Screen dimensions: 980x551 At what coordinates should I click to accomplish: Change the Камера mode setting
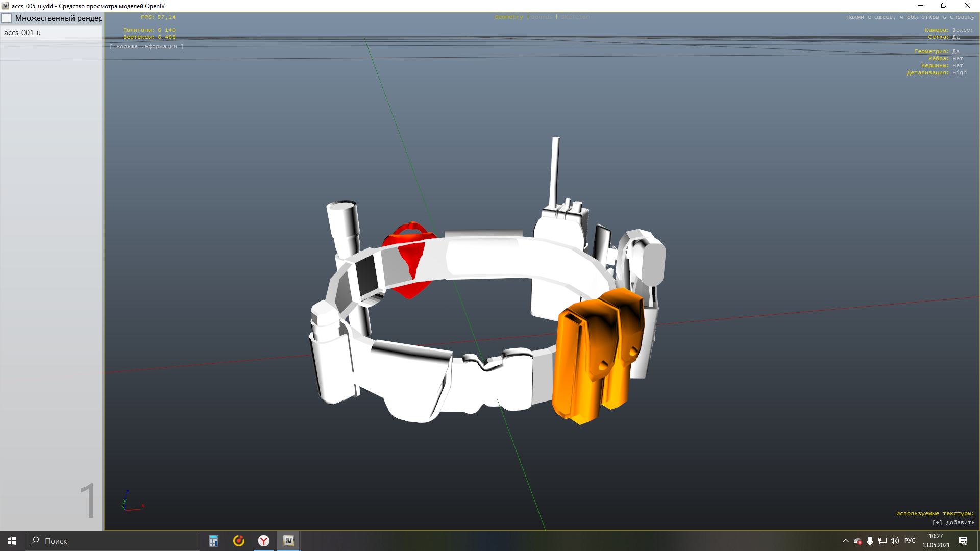(963, 30)
